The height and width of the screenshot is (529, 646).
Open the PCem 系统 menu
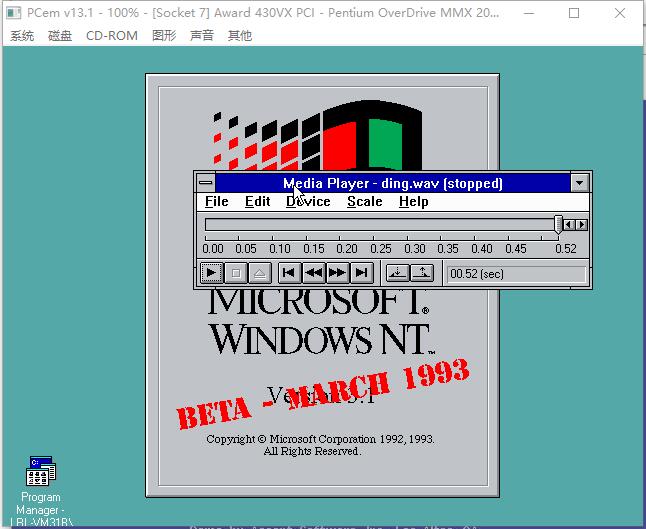coord(22,36)
